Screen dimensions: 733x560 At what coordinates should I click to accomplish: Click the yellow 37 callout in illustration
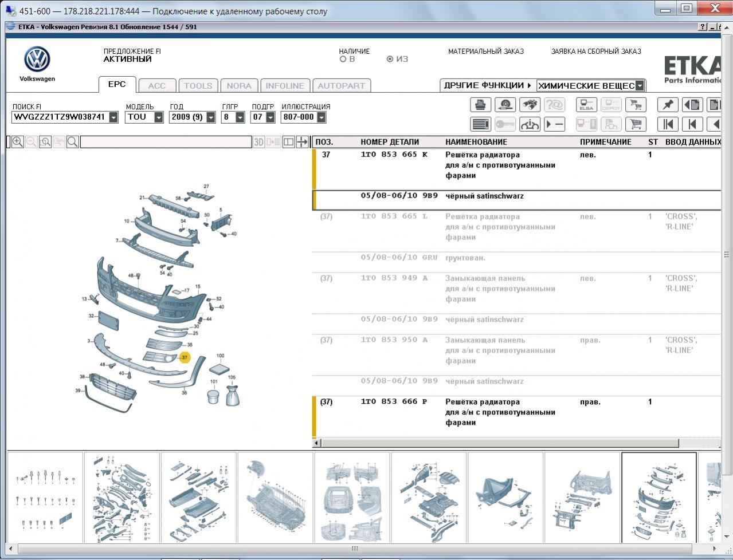coord(185,357)
